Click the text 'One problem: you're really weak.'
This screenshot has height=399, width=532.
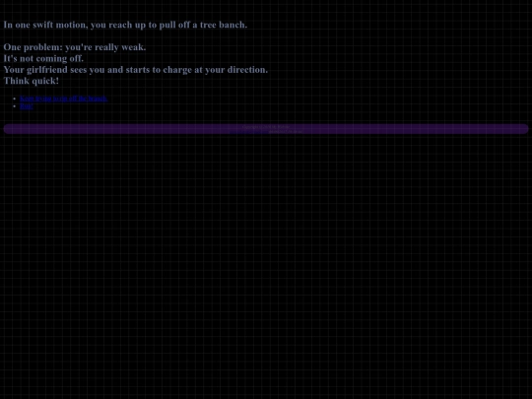click(x=75, y=47)
